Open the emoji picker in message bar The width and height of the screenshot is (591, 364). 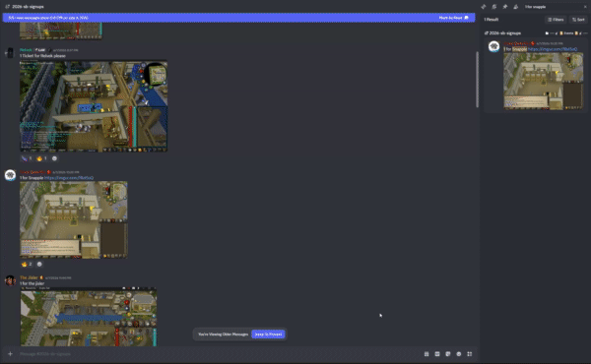click(x=459, y=354)
